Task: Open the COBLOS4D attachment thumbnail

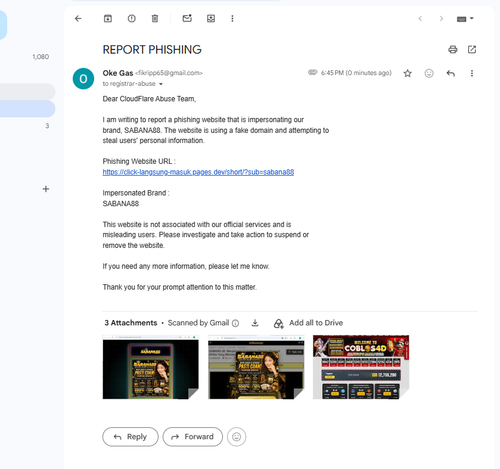Action: point(361,367)
